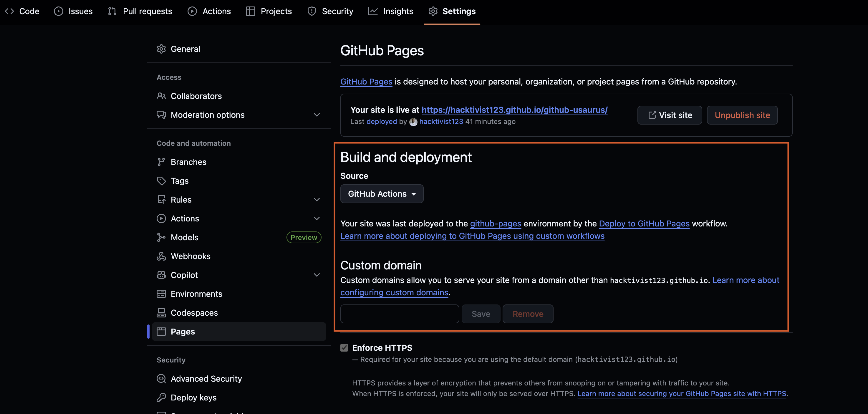Screen dimensions: 868x414
Task: Open the GitHub Actions source dropdown
Action: 382,194
